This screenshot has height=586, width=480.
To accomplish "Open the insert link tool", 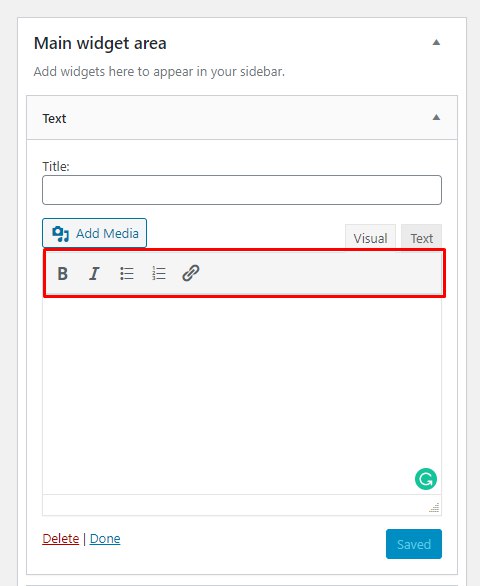I will (x=191, y=273).
